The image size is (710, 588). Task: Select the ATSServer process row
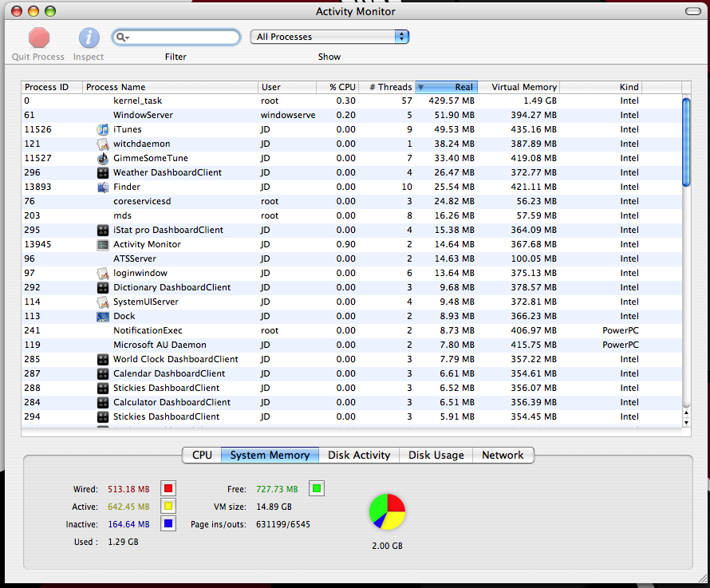[x=351, y=258]
